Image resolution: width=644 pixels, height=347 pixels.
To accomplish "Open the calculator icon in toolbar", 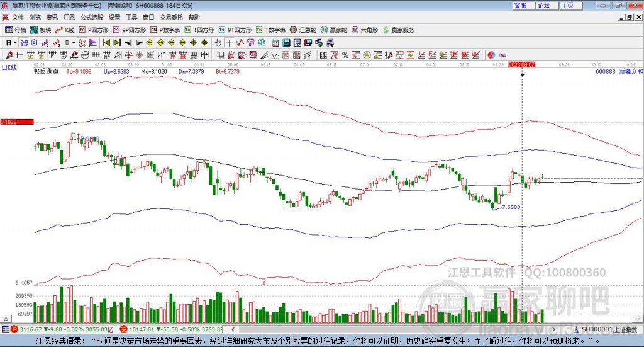I will 287,42.
